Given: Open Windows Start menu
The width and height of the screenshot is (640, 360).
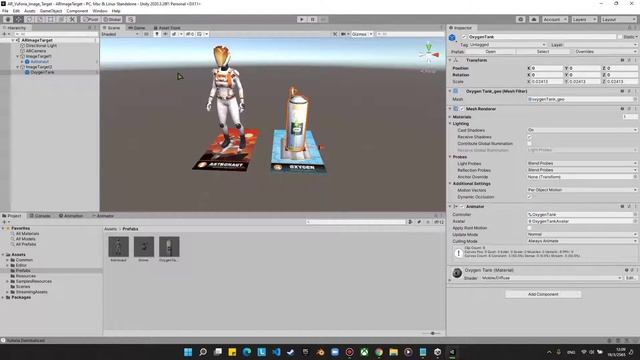Looking at the screenshot, I should [188, 352].
